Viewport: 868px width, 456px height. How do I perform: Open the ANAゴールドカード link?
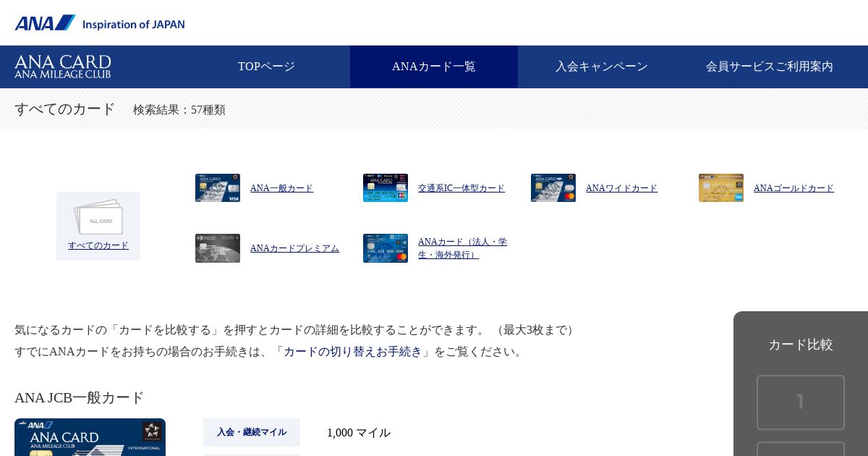[793, 188]
